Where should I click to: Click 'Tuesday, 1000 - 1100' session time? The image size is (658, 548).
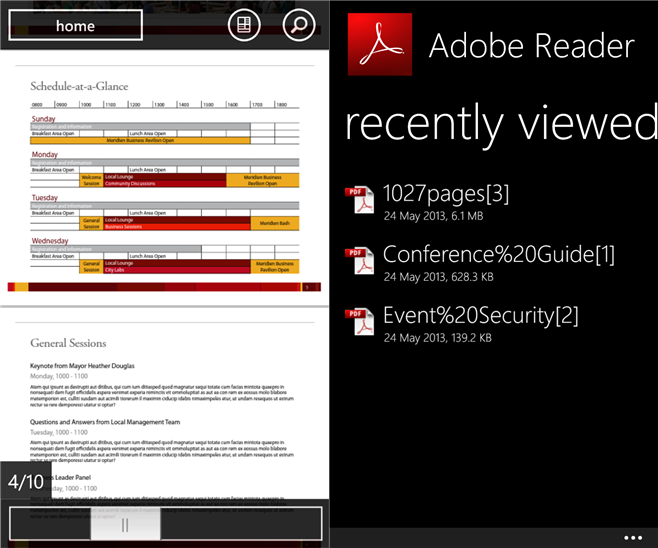(x=59, y=432)
